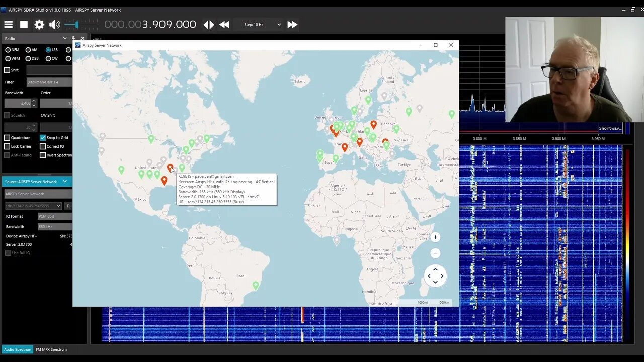Viewport: 644px width, 362px height.
Task: Switch to the FM MPX Spectrum tab
Action: click(51, 349)
